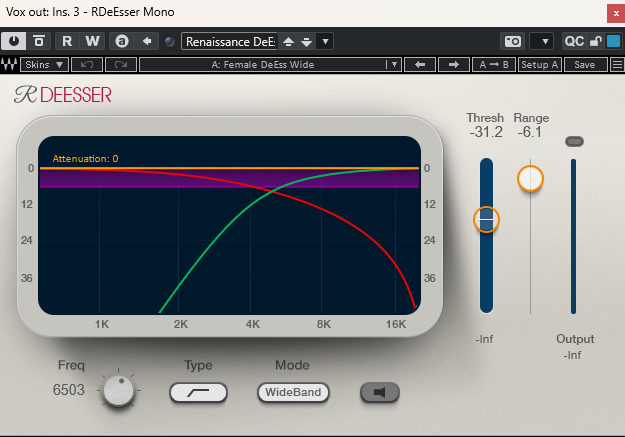625x437 pixels.
Task: Load next preset with right arrow
Action: 453,65
